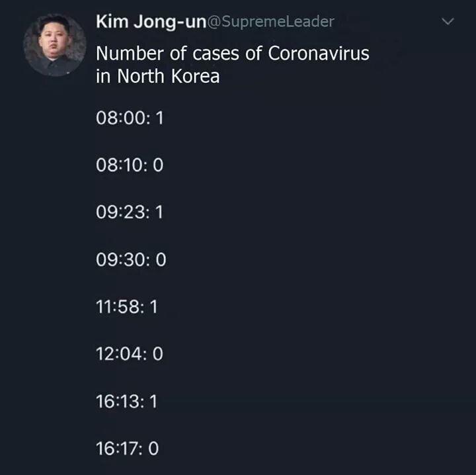Click the case count after 09:30
Screen dimensions: 476x475
[161, 260]
